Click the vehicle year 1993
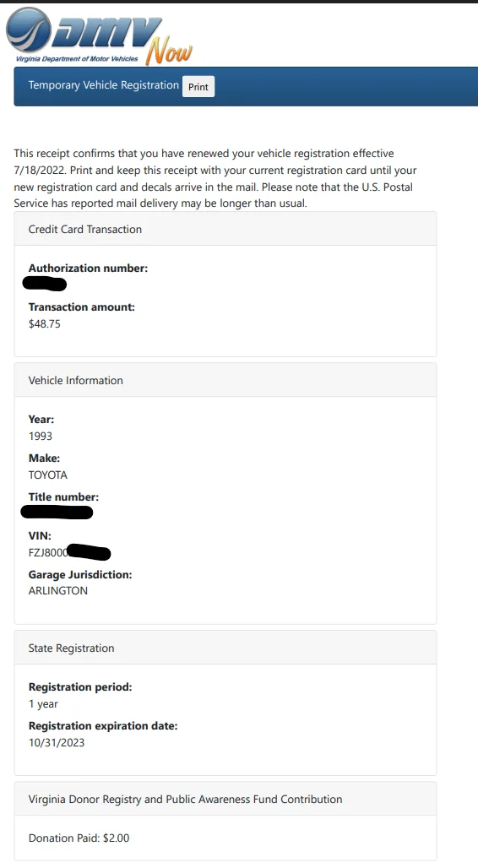Image resolution: width=478 pixels, height=868 pixels. (x=41, y=437)
